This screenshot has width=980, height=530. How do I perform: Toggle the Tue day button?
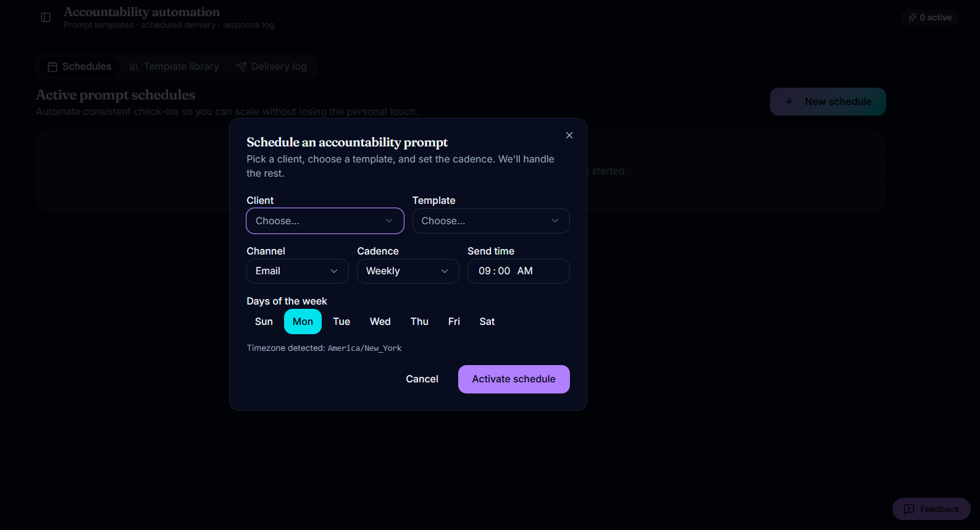click(341, 322)
